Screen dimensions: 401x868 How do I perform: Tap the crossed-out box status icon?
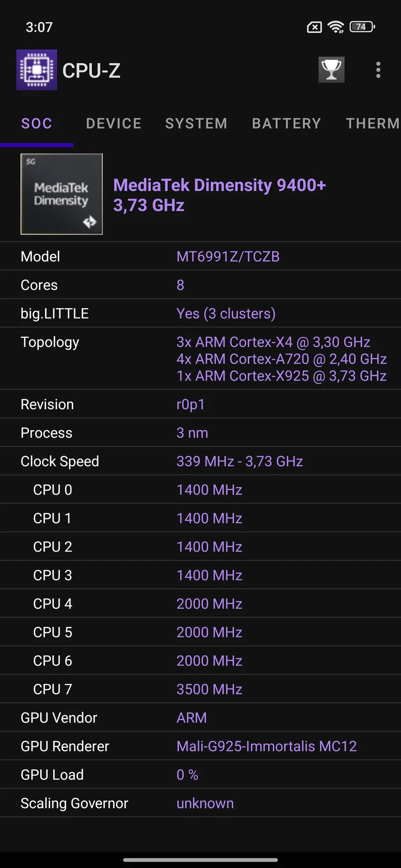coord(314,28)
